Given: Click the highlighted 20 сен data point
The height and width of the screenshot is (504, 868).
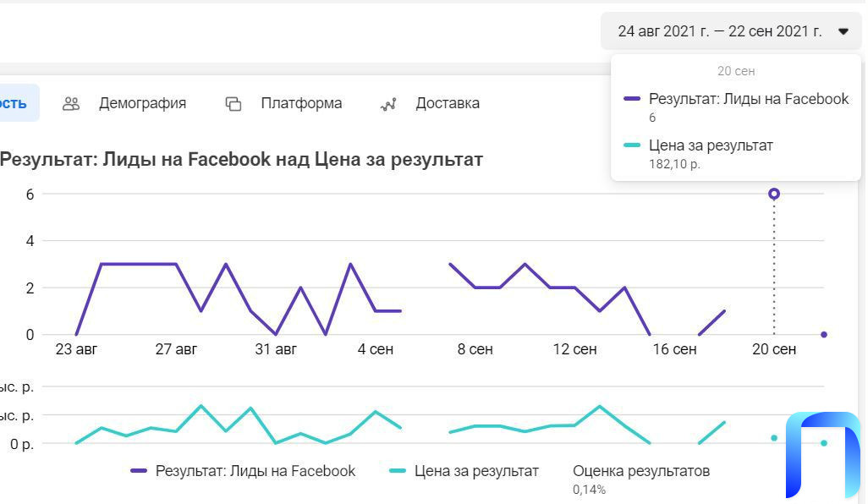Looking at the screenshot, I should [774, 194].
